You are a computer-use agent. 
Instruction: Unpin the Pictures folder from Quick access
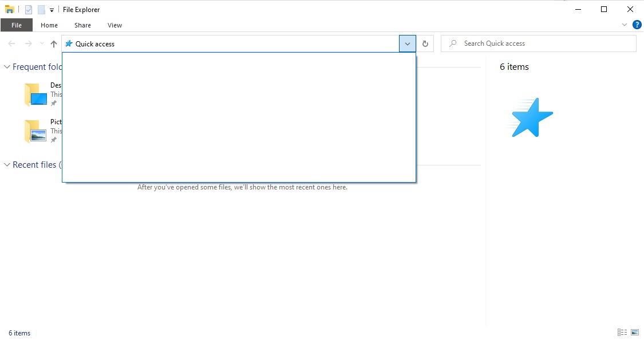pos(53,140)
